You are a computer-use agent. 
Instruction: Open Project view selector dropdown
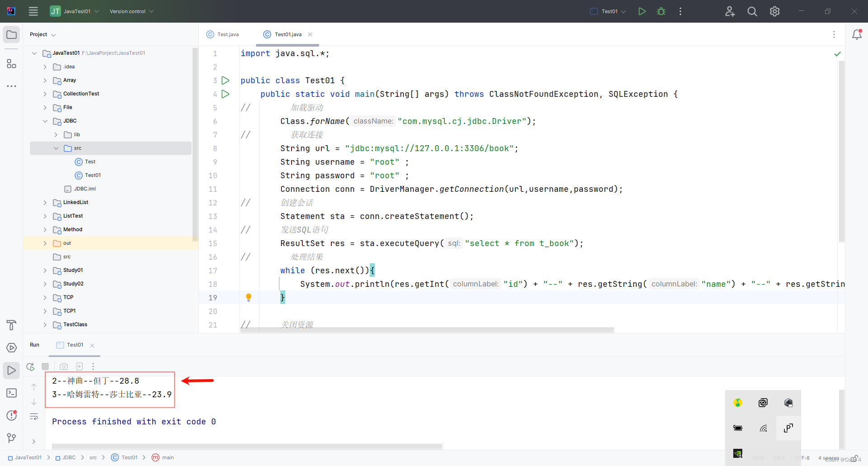click(42, 34)
